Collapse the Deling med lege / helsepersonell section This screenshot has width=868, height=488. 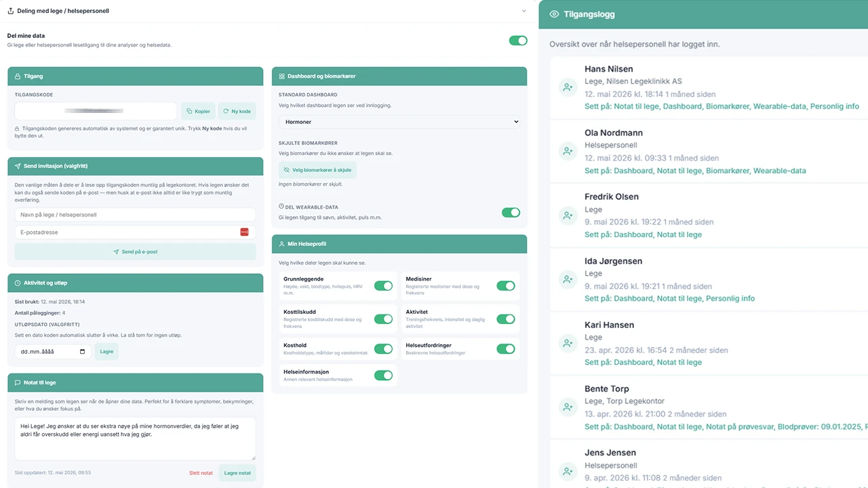coord(524,11)
